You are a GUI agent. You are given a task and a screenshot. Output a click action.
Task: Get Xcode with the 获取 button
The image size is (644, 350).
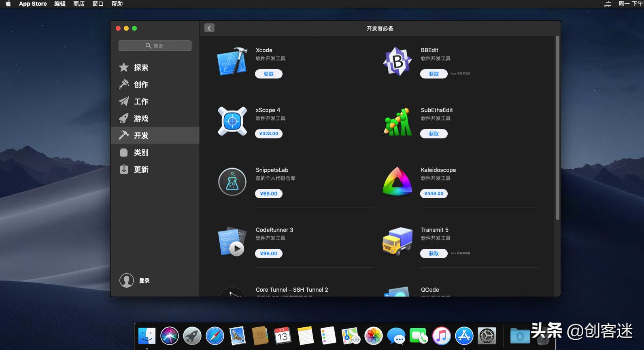click(x=269, y=74)
